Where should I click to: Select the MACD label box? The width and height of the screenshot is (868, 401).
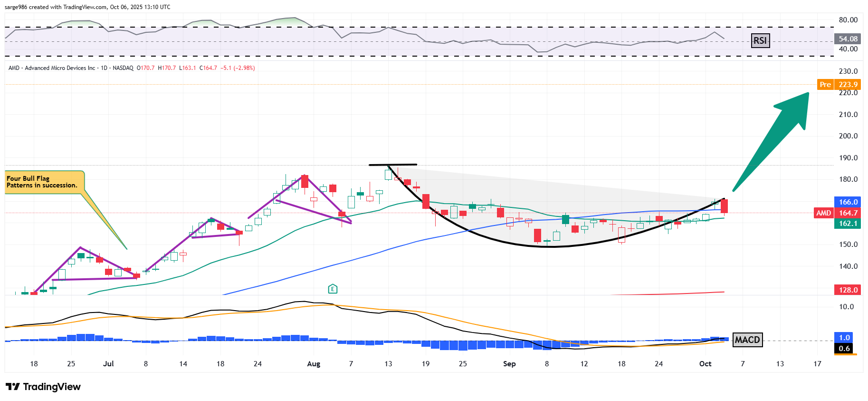coord(747,340)
